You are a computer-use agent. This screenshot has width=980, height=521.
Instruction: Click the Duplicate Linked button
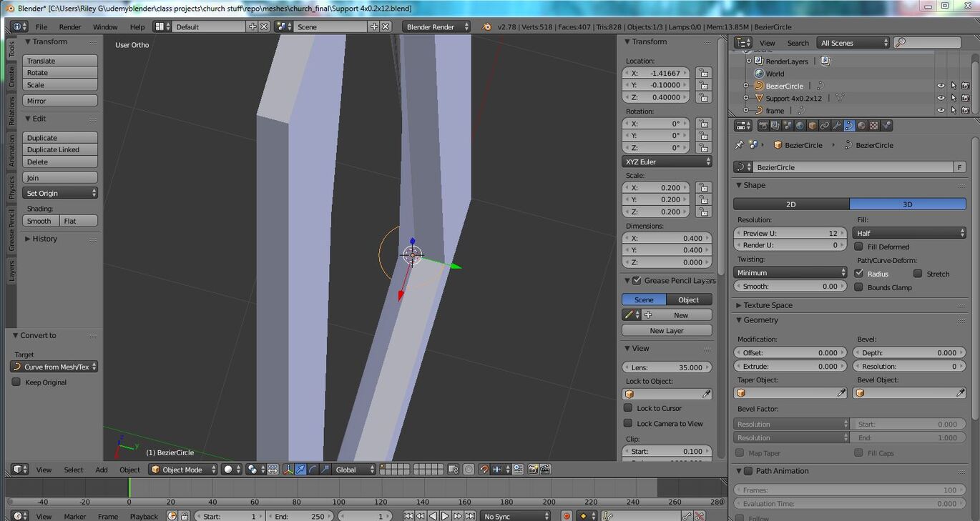pyautogui.click(x=60, y=149)
